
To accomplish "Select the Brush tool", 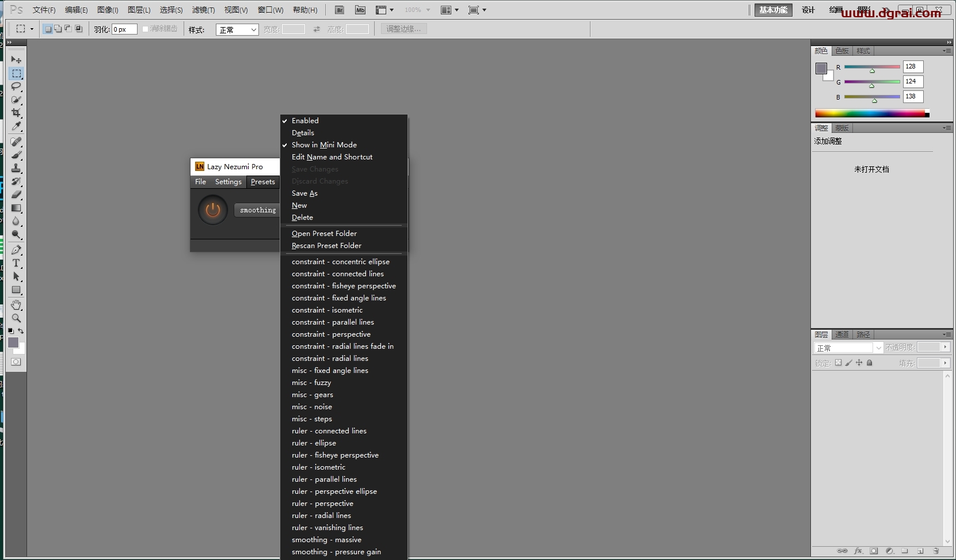I will click(16, 155).
